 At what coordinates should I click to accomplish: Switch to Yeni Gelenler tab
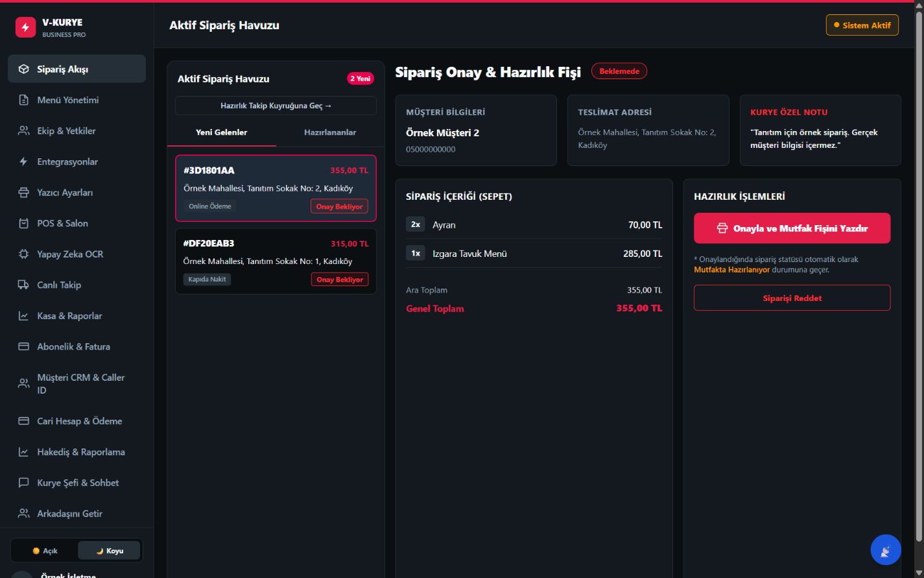(222, 132)
